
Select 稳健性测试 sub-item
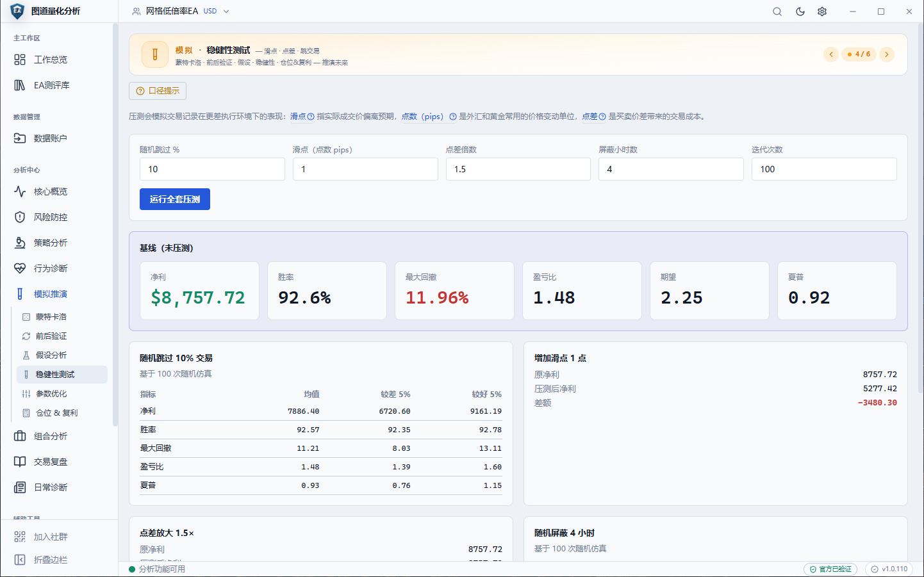pyautogui.click(x=62, y=375)
